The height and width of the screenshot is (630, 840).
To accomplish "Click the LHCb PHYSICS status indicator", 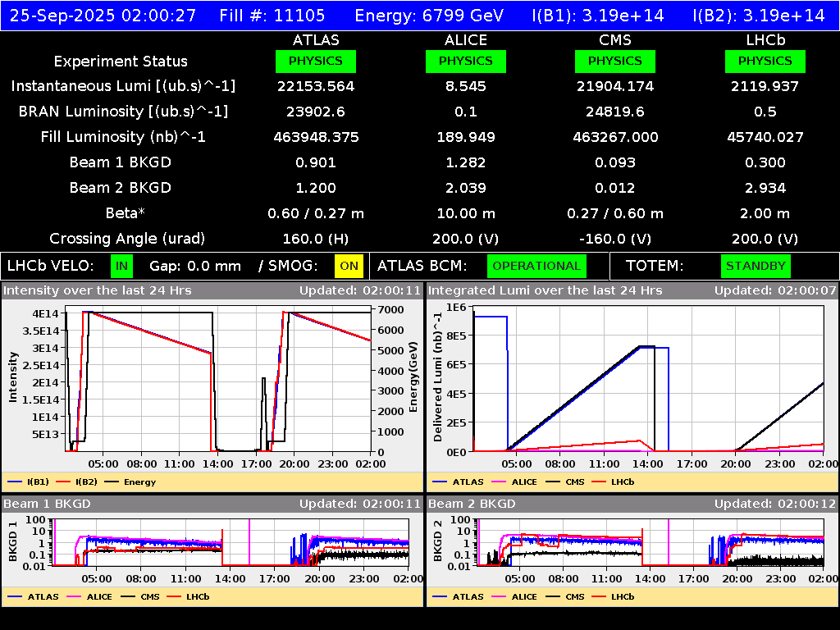I will click(x=765, y=61).
